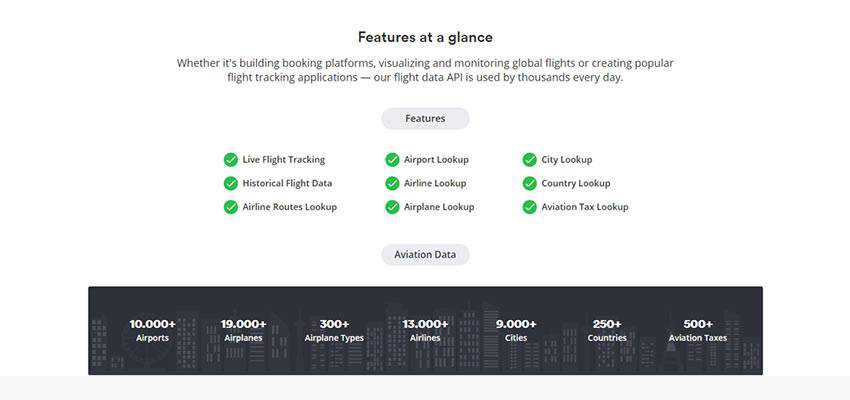Click the green check beside Airline Lookup

tap(392, 183)
